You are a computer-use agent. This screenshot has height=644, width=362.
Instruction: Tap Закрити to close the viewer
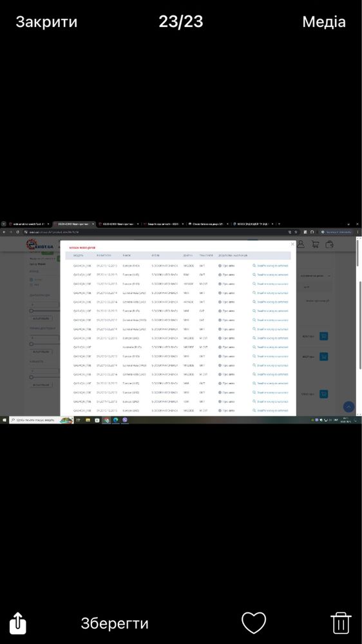(x=46, y=22)
